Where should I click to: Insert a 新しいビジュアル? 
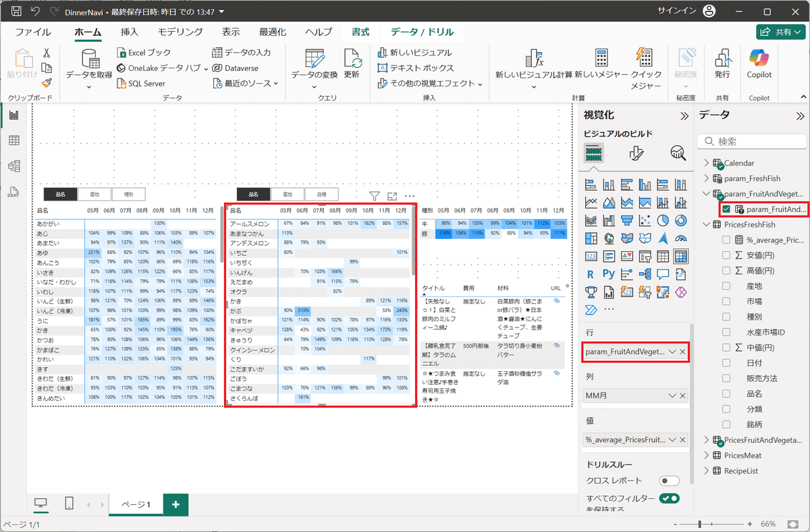[414, 53]
